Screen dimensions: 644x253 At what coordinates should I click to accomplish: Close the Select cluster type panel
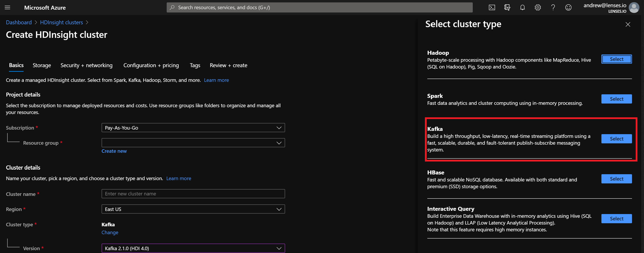628,24
